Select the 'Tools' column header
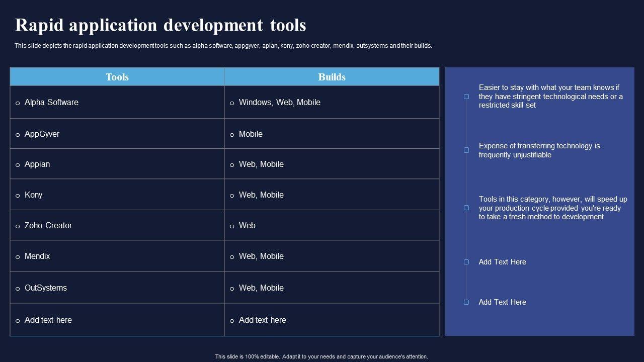The width and height of the screenshot is (644, 362). tap(117, 77)
